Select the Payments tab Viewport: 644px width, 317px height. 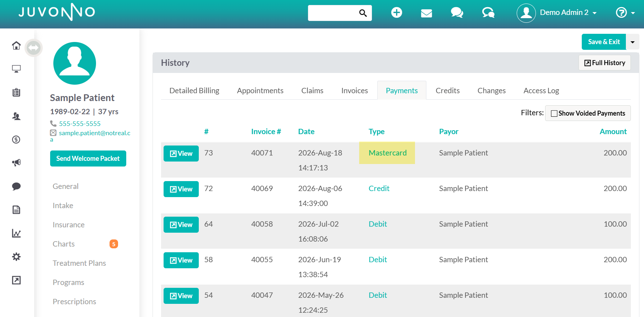402,90
